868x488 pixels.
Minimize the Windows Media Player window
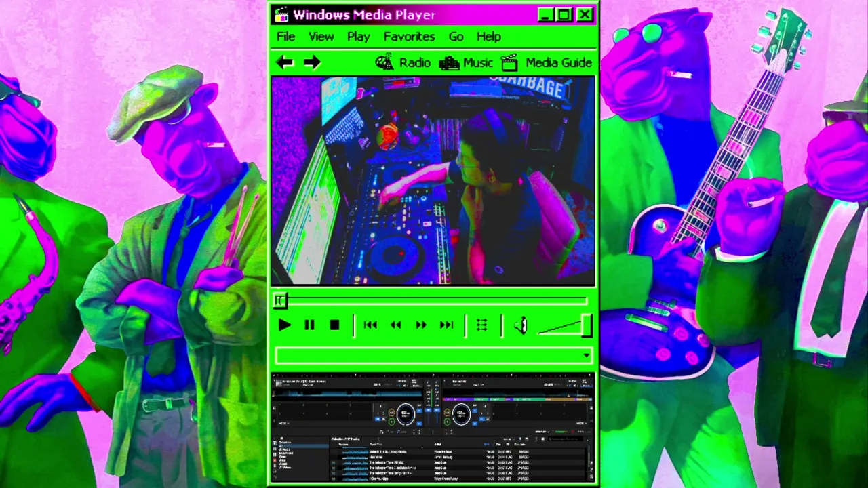pyautogui.click(x=545, y=14)
